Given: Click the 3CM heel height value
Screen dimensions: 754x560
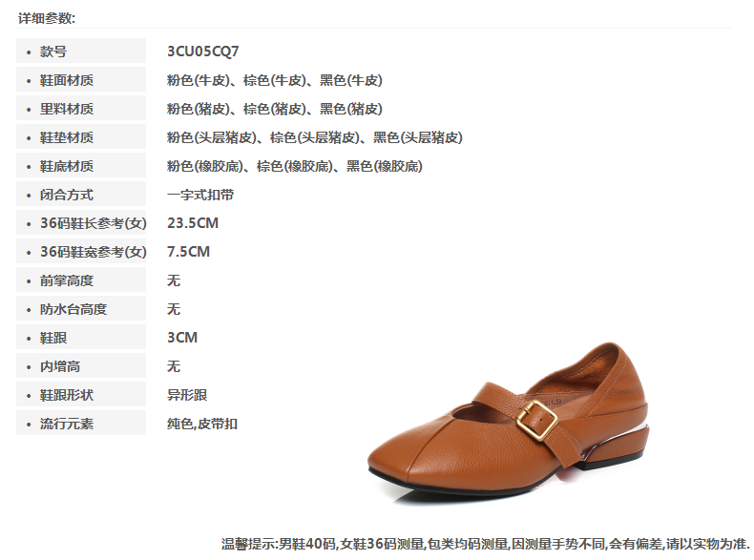Looking at the screenshot, I should tap(182, 338).
